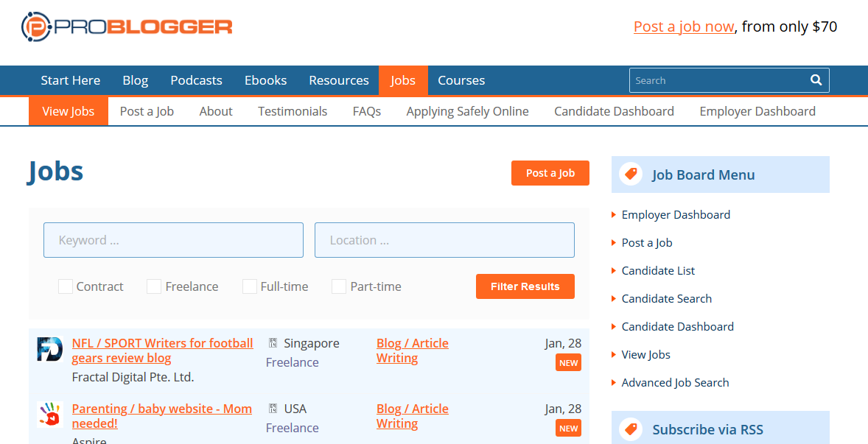Click the Fractal Digital Pte. Ltd. text
Screen dimensions: 868x444
tap(133, 377)
